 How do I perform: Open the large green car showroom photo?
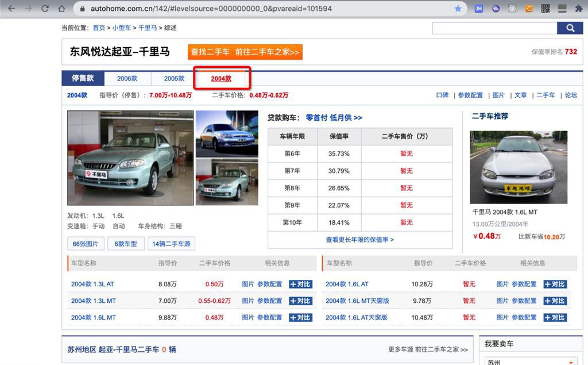(130, 157)
